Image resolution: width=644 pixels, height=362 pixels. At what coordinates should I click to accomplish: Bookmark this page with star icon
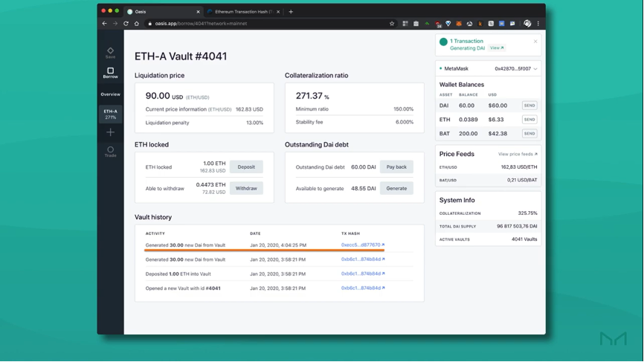[392, 23]
